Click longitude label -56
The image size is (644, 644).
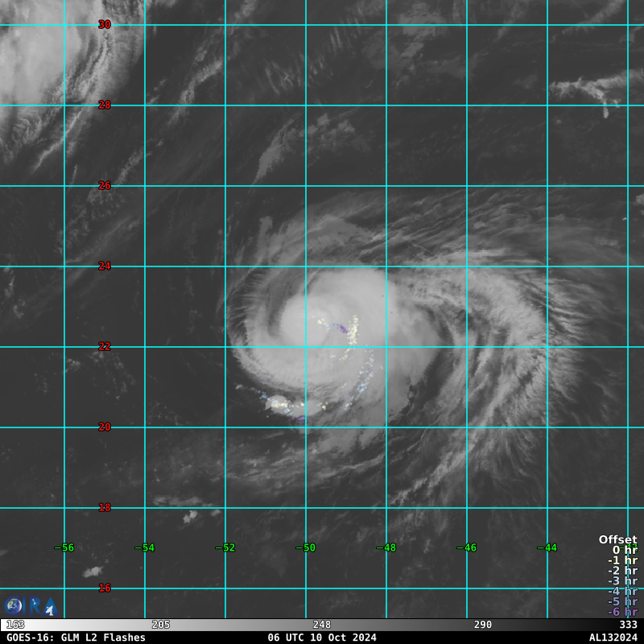click(x=64, y=547)
